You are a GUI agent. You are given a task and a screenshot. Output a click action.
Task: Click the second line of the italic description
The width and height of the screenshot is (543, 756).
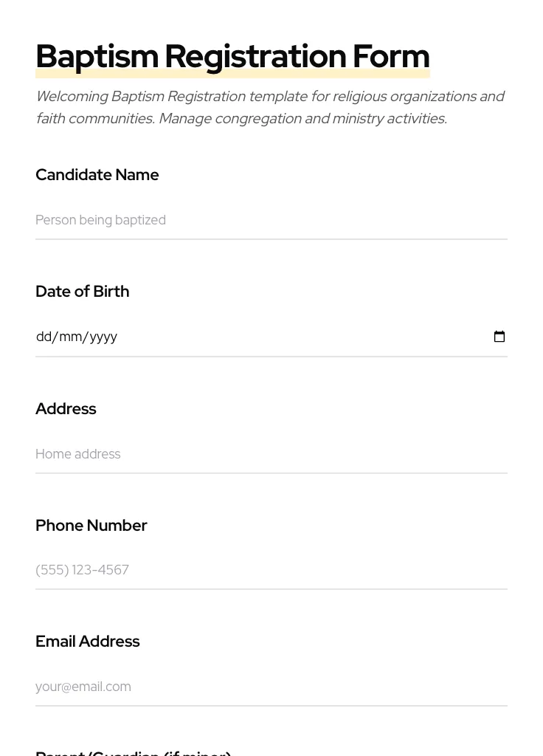pyautogui.click(x=241, y=119)
